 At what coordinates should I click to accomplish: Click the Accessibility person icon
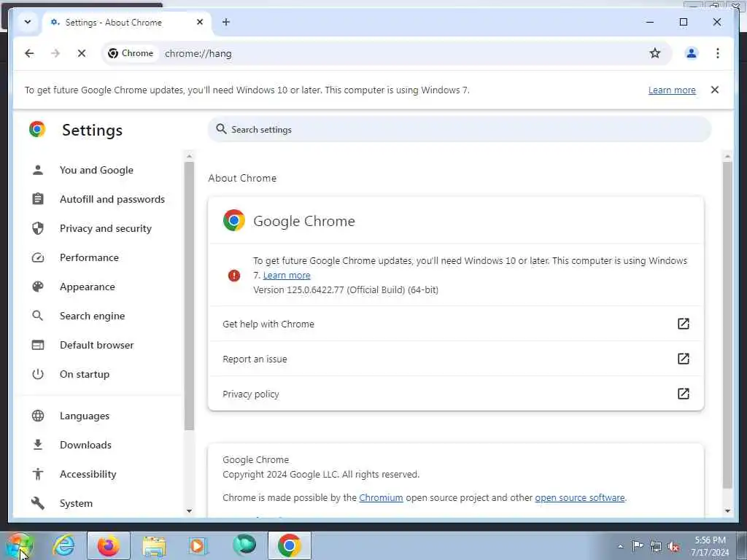coord(38,474)
